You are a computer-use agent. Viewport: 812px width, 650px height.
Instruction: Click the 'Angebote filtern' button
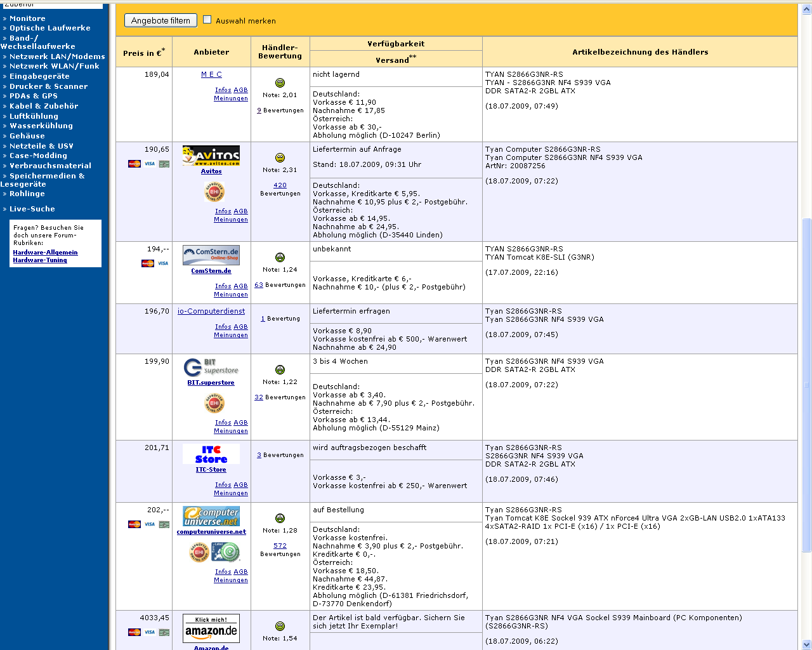click(160, 20)
